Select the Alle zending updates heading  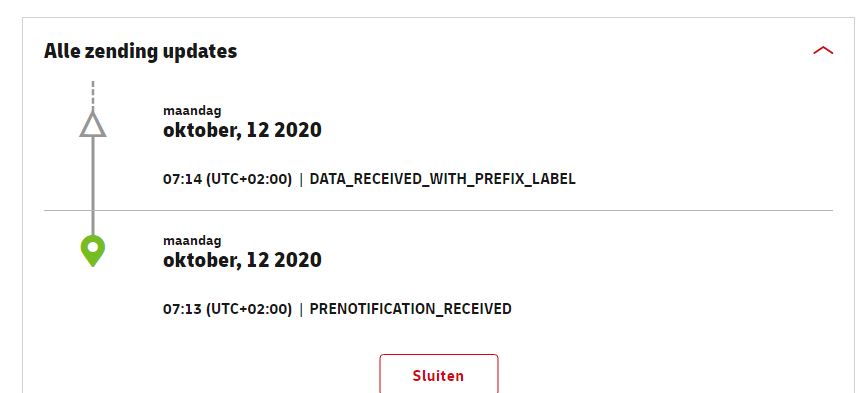[x=140, y=51]
